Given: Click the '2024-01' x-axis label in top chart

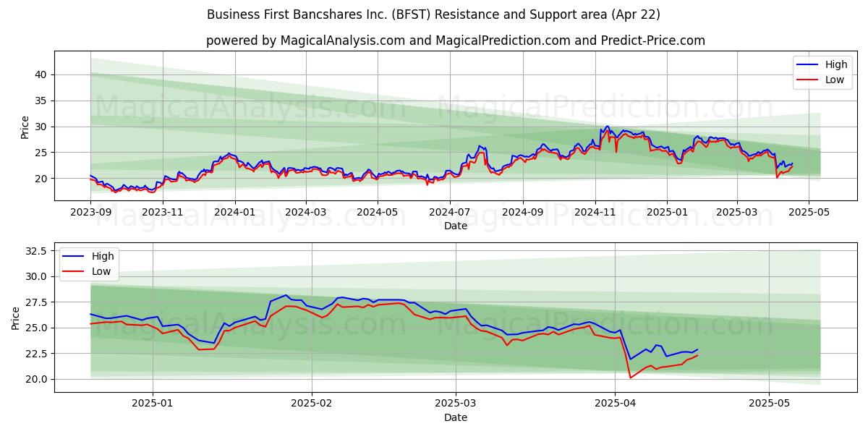Looking at the screenshot, I should coord(235,213).
